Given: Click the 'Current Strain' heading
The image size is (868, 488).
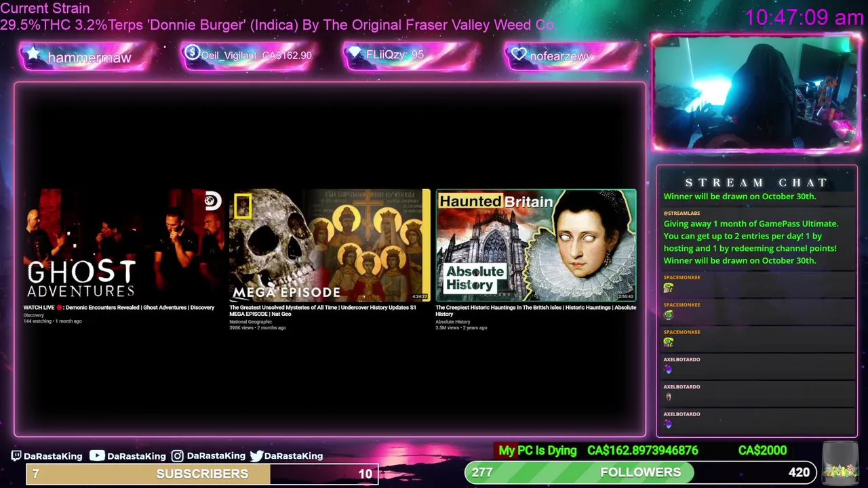Looking at the screenshot, I should tap(45, 8).
